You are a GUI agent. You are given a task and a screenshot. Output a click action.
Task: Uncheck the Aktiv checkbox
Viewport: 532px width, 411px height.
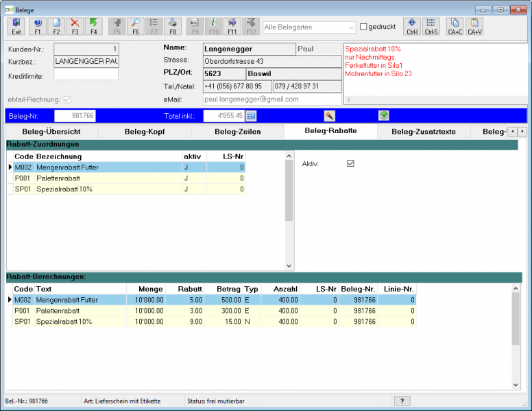pos(350,163)
